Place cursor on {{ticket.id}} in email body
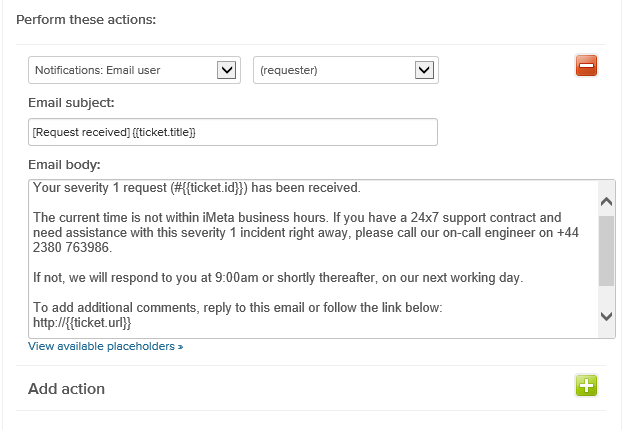 point(213,188)
